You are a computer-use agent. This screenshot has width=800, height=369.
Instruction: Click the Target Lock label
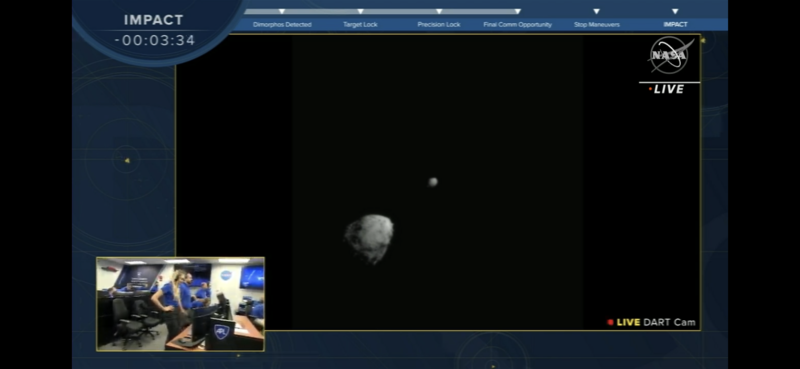(360, 24)
